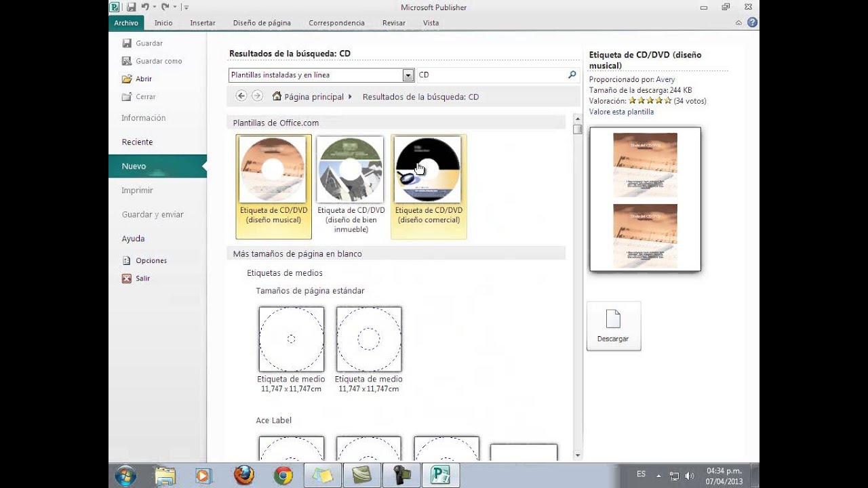Image resolution: width=868 pixels, height=488 pixels.
Task: Click Página principal breadcrumb link
Action: (x=314, y=97)
